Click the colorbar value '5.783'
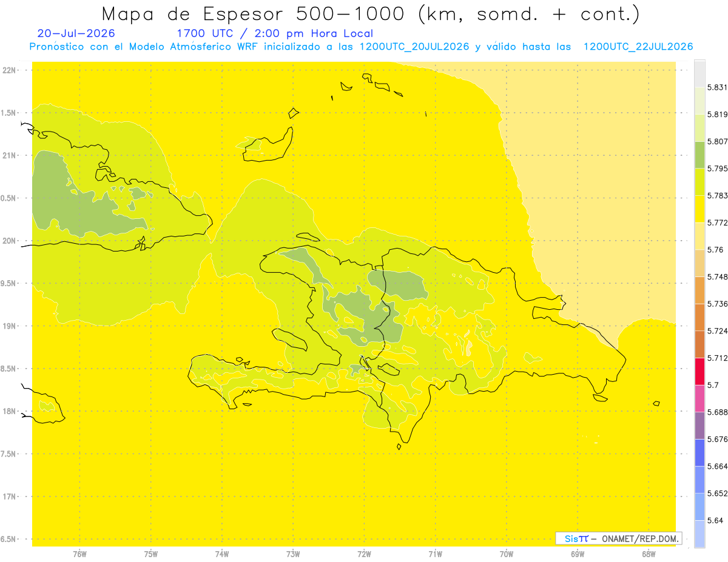Viewport: 728px width, 562px height. (x=718, y=195)
